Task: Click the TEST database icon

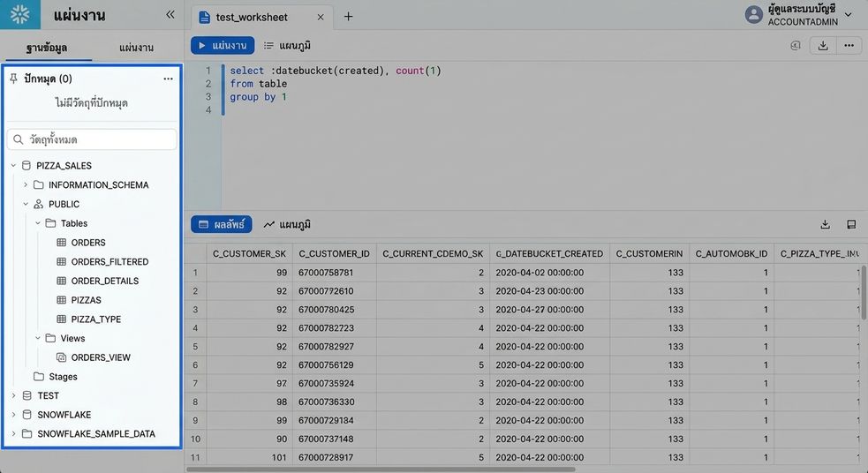Action: click(x=26, y=395)
